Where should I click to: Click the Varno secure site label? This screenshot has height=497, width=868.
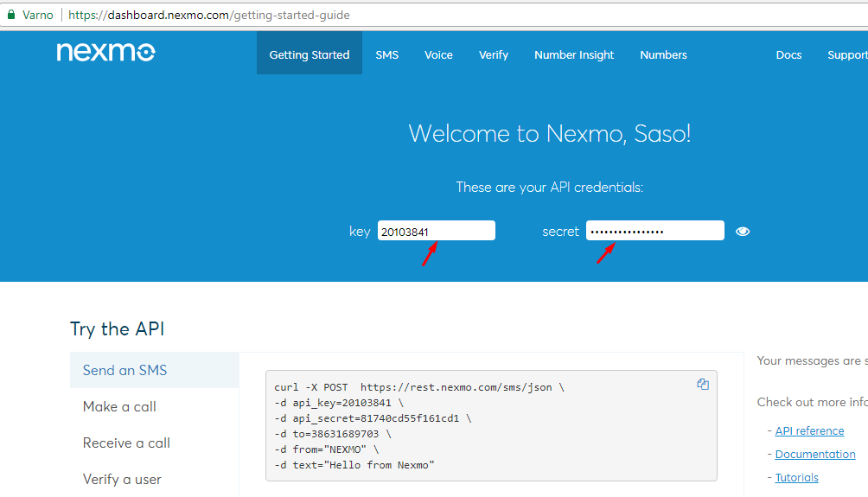pyautogui.click(x=38, y=15)
